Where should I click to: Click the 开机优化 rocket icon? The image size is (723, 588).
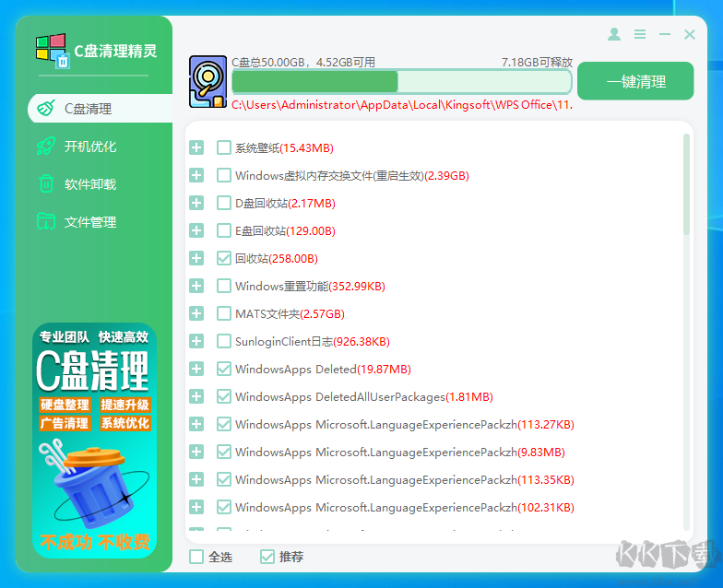pos(45,147)
